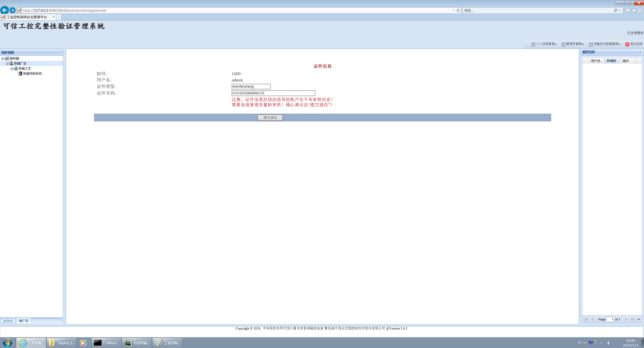Switch to the 按厂区 tab
The image size is (644, 348).
[x=24, y=321]
